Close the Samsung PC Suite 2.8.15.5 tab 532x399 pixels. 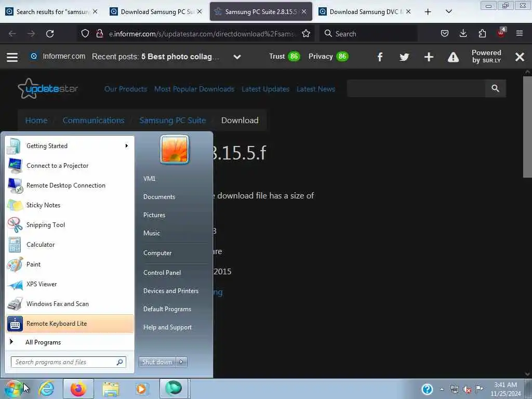click(304, 11)
